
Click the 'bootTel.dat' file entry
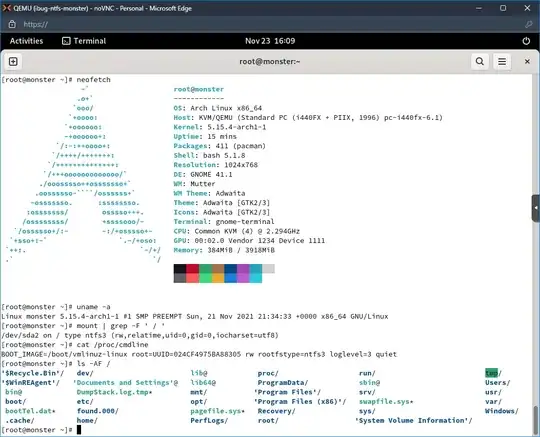[30, 411]
